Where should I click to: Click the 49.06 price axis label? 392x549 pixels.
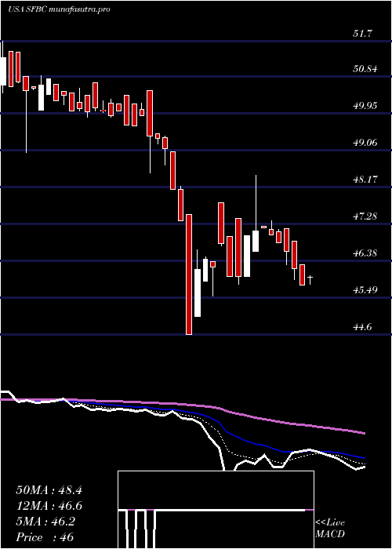click(365, 143)
